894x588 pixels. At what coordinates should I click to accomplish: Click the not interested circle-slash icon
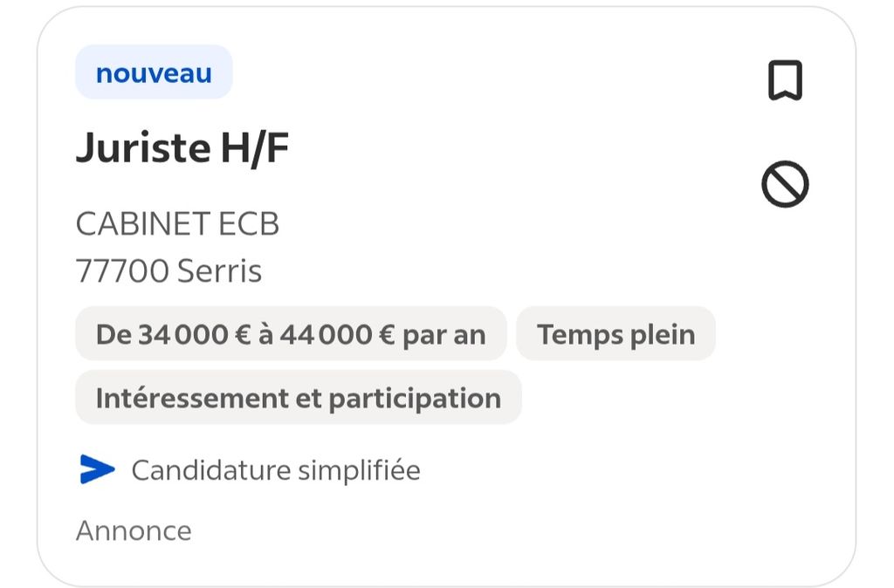pos(785,185)
